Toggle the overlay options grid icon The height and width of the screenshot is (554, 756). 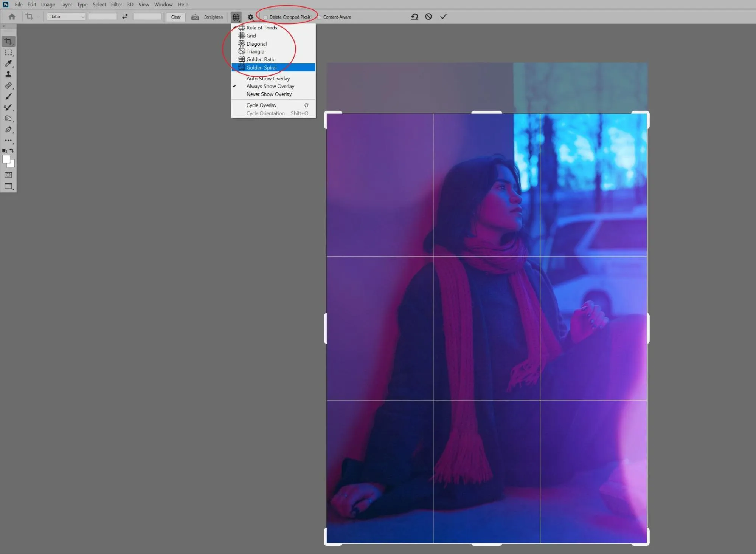pyautogui.click(x=236, y=17)
